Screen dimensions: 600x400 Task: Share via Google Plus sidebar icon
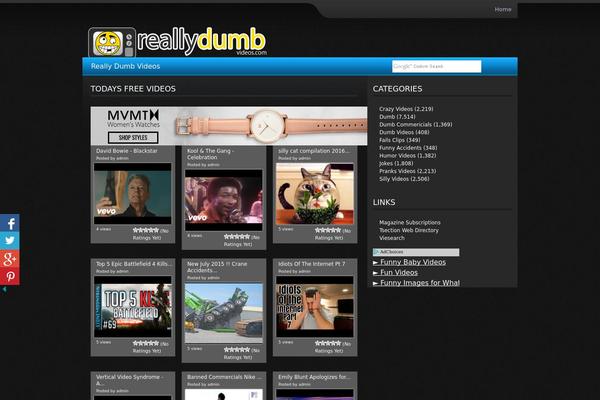(x=10, y=258)
